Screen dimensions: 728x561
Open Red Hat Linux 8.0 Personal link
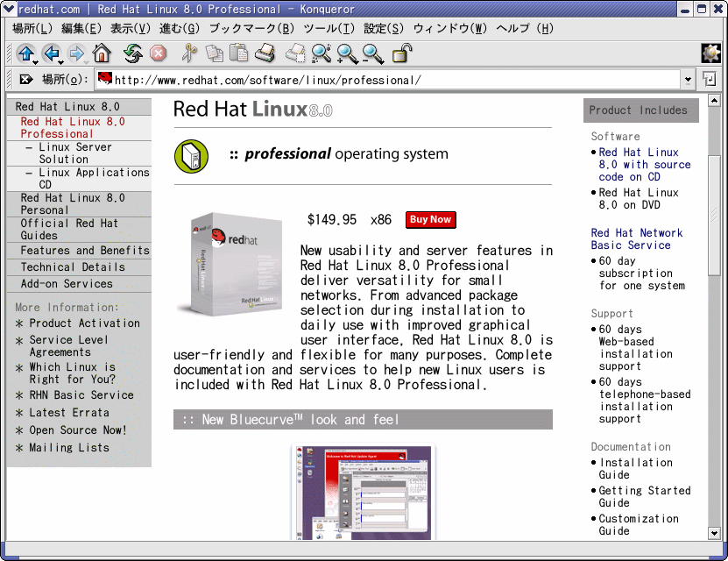[x=73, y=204]
